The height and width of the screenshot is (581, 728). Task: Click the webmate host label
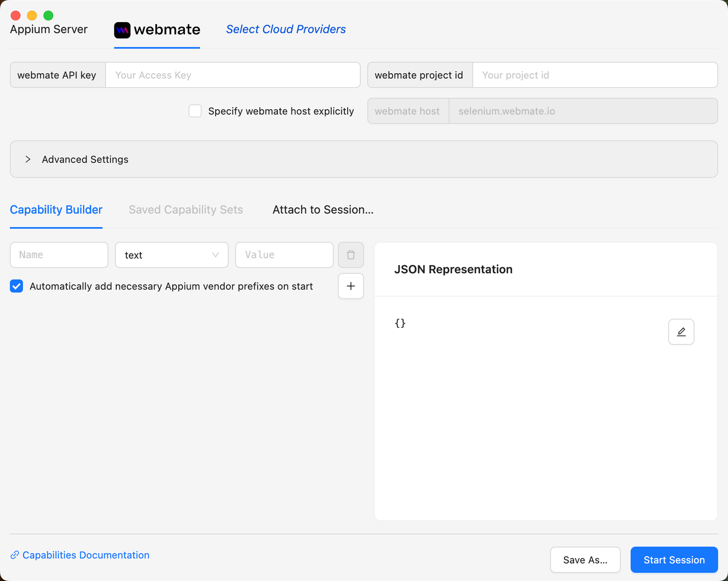[x=407, y=111]
